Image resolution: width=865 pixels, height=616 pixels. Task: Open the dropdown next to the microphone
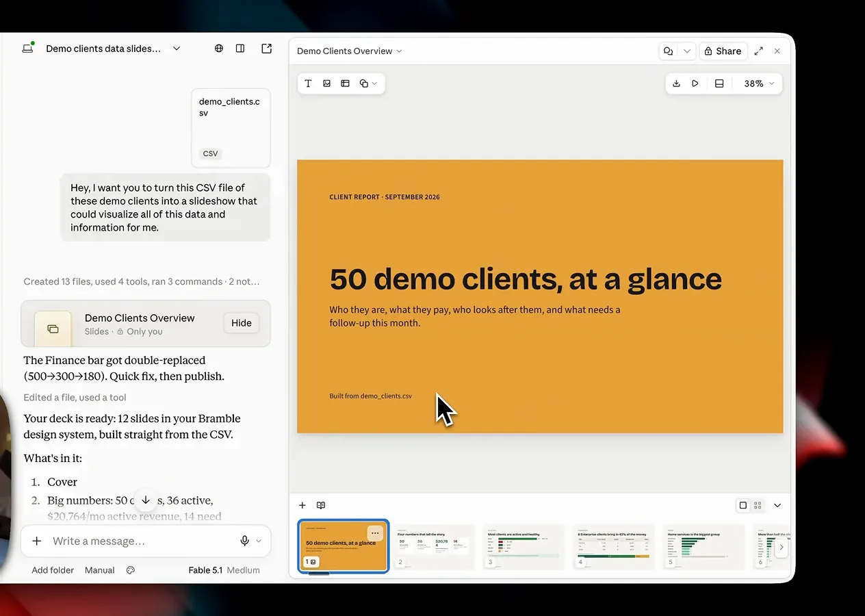pyautogui.click(x=259, y=541)
